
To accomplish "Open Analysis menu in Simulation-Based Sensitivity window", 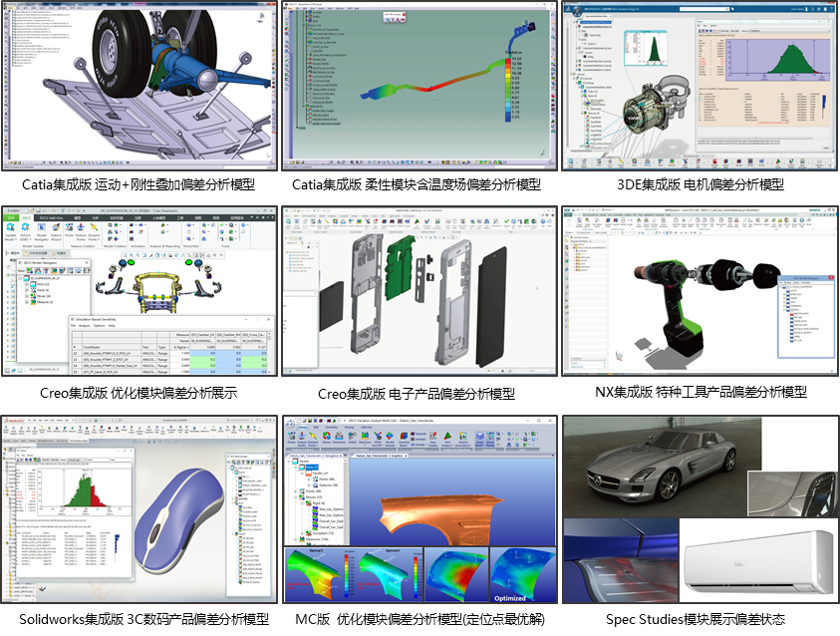I will [x=84, y=326].
